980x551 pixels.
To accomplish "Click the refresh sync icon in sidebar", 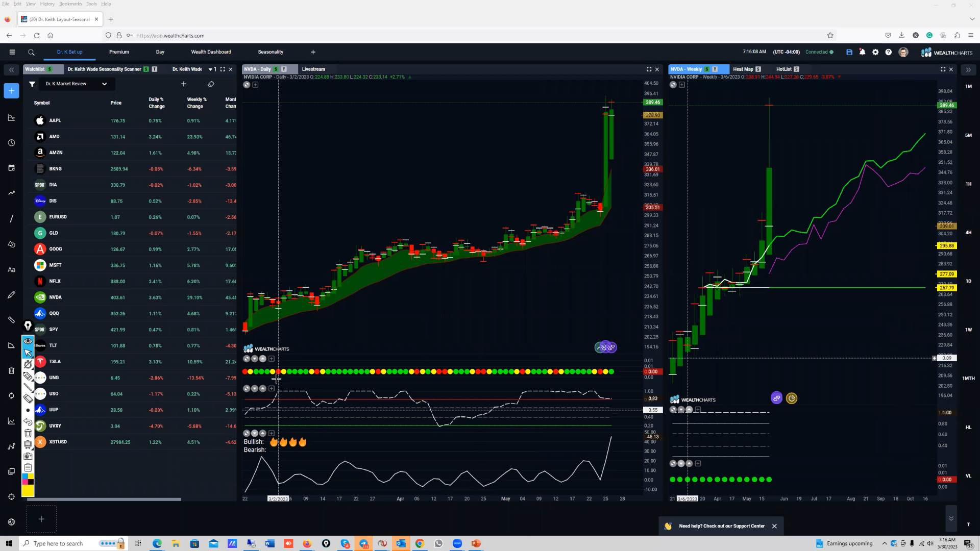I will [11, 395].
